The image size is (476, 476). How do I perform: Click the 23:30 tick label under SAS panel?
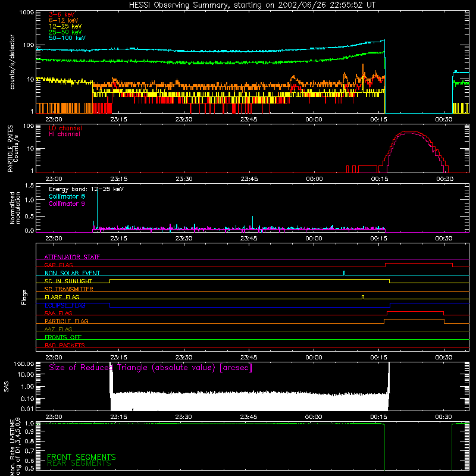(x=184, y=417)
